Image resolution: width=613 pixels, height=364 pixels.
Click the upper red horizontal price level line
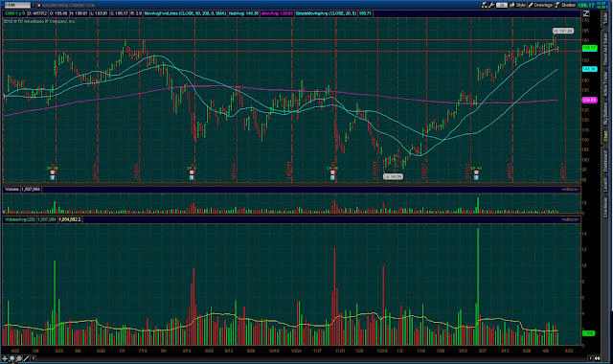[291, 40]
